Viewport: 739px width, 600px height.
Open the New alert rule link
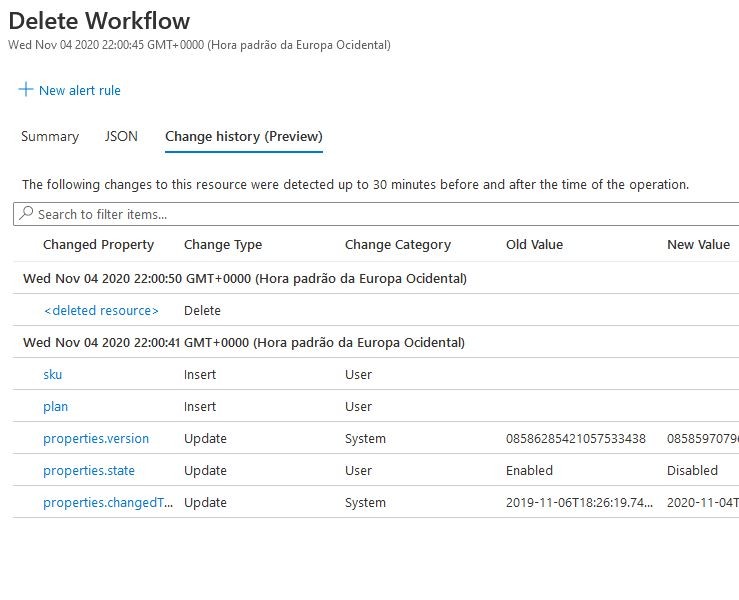pyautogui.click(x=79, y=90)
